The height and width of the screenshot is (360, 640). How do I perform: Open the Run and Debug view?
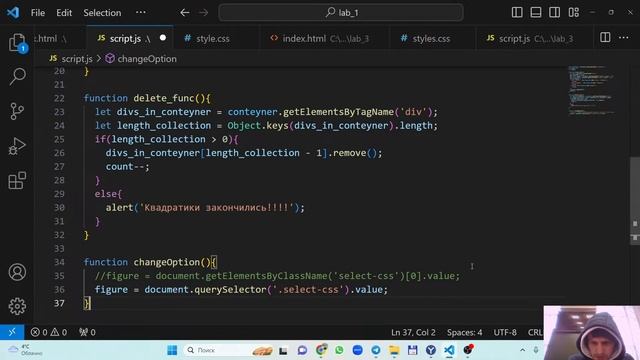tap(17, 146)
